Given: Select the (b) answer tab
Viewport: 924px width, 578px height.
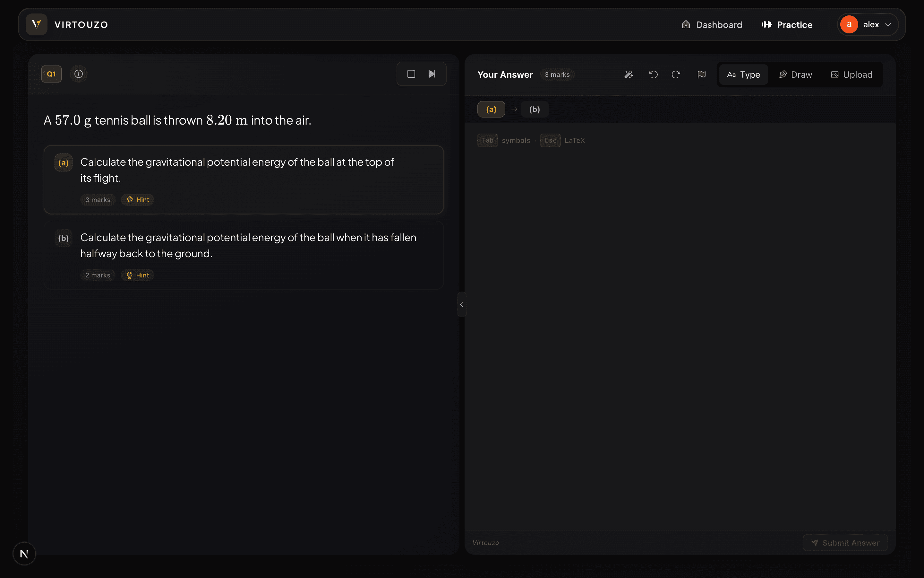Looking at the screenshot, I should 535,109.
